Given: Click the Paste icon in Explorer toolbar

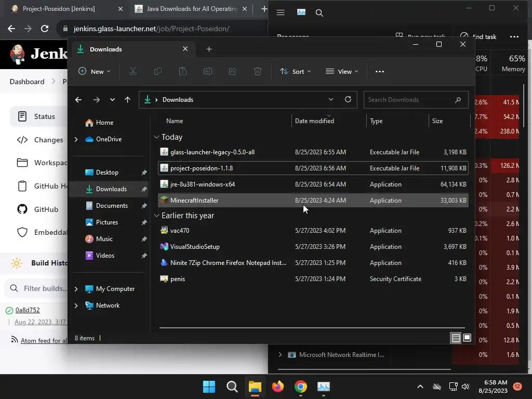Looking at the screenshot, I should (x=182, y=71).
